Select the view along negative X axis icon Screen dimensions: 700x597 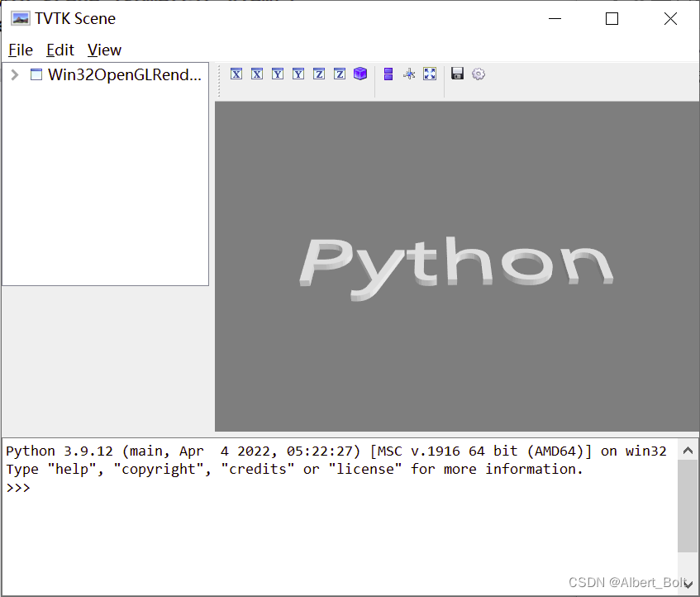[256, 74]
